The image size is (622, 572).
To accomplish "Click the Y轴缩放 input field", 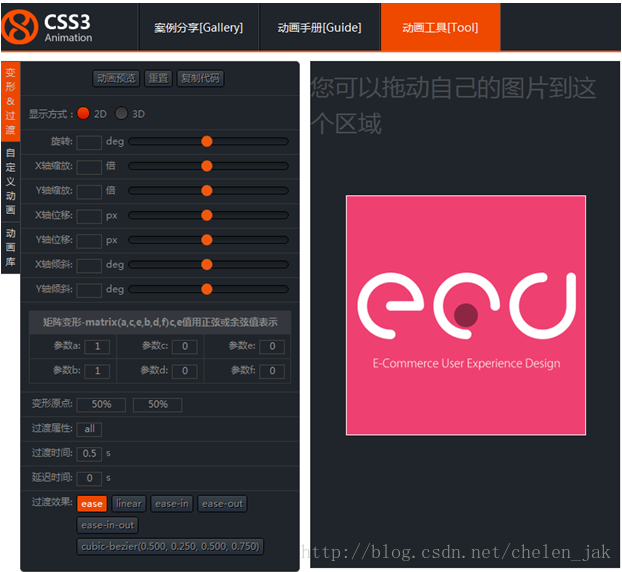I will click(89, 191).
